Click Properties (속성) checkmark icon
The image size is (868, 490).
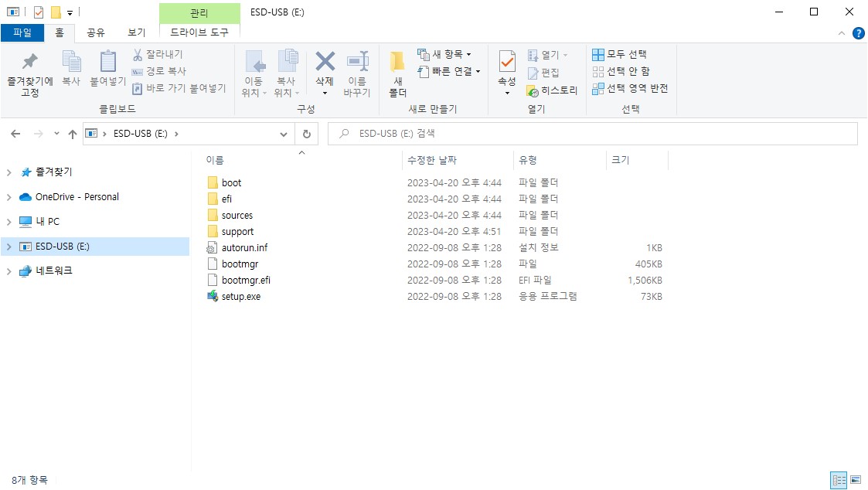507,62
